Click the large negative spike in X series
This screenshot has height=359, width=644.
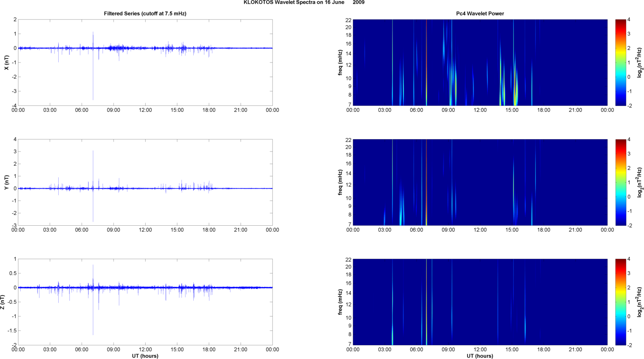coord(93,84)
